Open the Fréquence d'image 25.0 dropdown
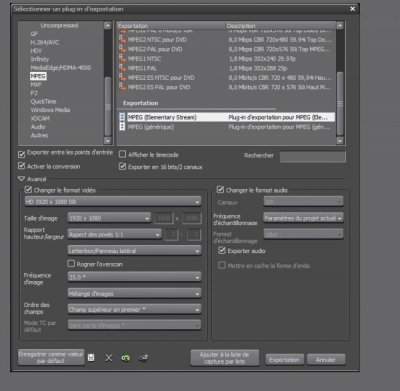The width and height of the screenshot is (400, 391). tap(135, 277)
